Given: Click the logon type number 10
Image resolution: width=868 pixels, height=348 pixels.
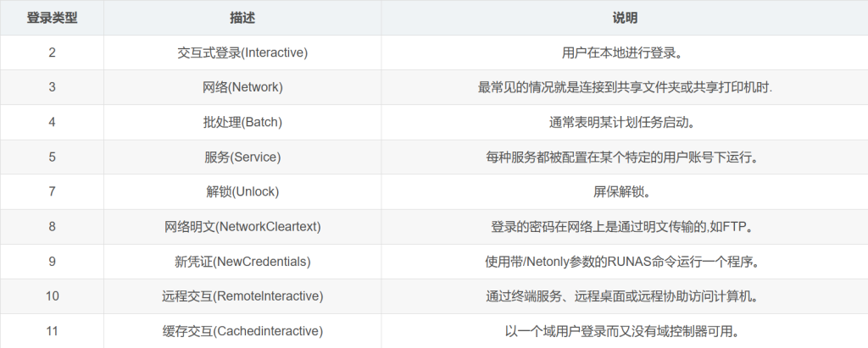Looking at the screenshot, I should tap(53, 296).
